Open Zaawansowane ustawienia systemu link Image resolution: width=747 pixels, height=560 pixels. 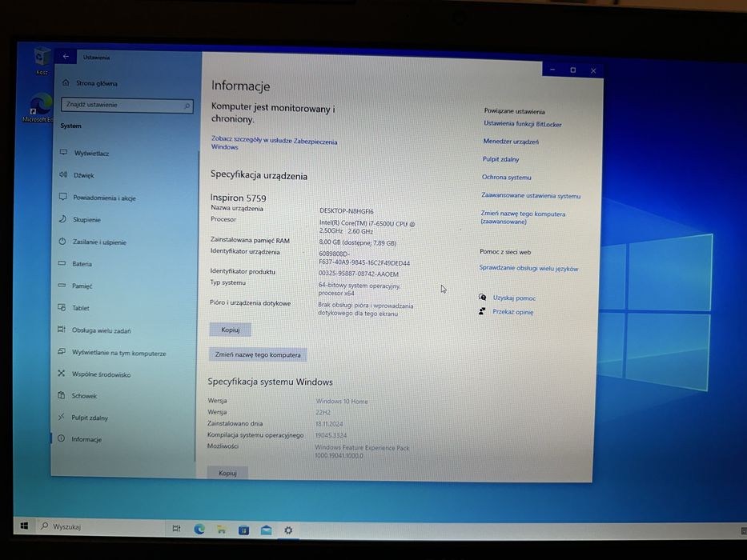coord(531,196)
